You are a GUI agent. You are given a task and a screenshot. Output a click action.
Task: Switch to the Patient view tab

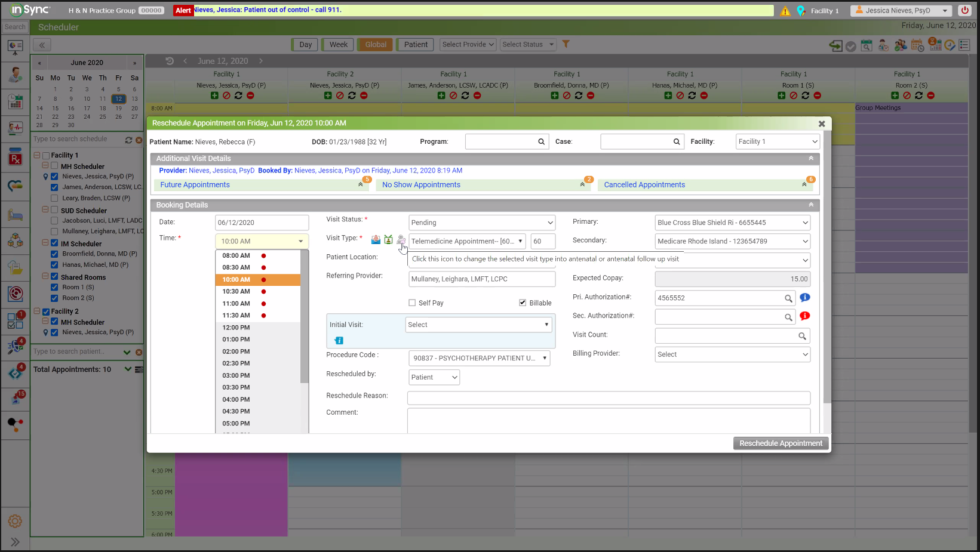click(x=415, y=44)
